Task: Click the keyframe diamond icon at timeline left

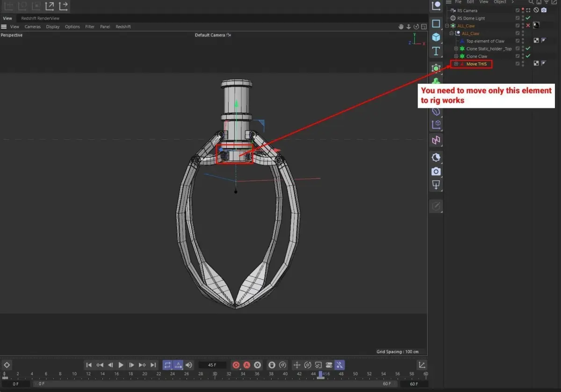Action: pos(7,365)
